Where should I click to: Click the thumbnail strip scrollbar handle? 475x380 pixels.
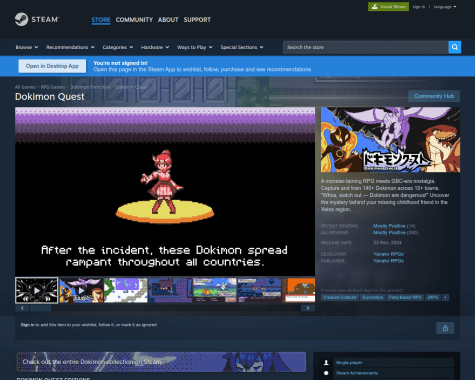tap(41, 308)
